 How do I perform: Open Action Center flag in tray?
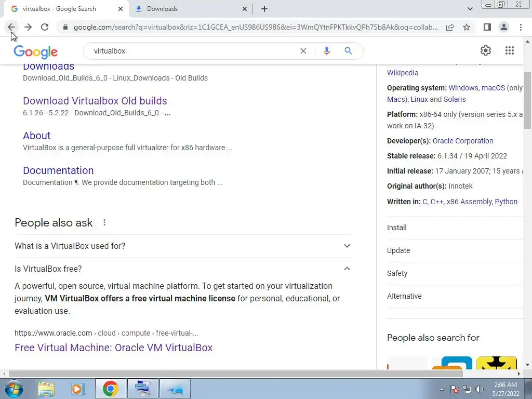tap(455, 389)
